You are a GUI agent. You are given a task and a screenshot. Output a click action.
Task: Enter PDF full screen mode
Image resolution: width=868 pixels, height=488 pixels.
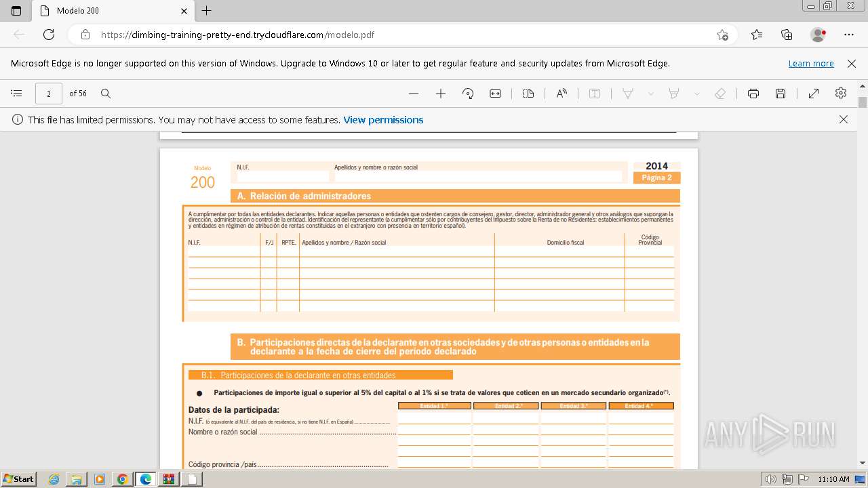(x=814, y=94)
